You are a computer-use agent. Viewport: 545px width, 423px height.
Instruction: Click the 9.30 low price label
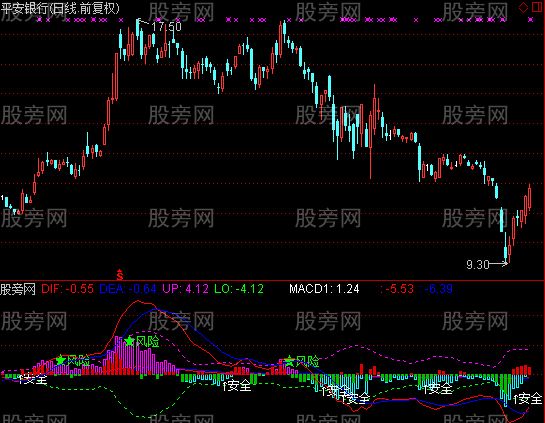click(x=478, y=265)
